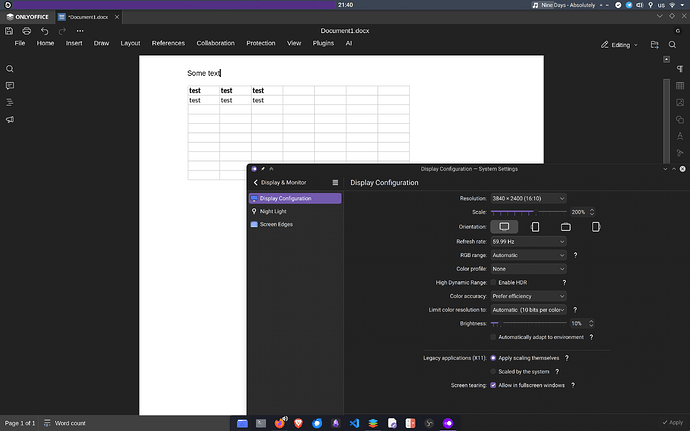Open Firefox from the taskbar

click(279, 423)
